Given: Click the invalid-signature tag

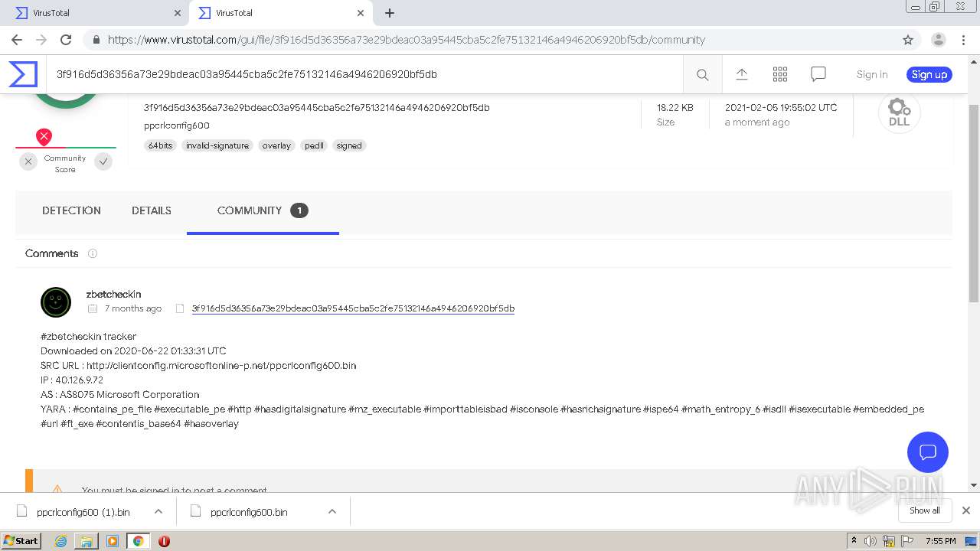Looking at the screenshot, I should (x=217, y=145).
